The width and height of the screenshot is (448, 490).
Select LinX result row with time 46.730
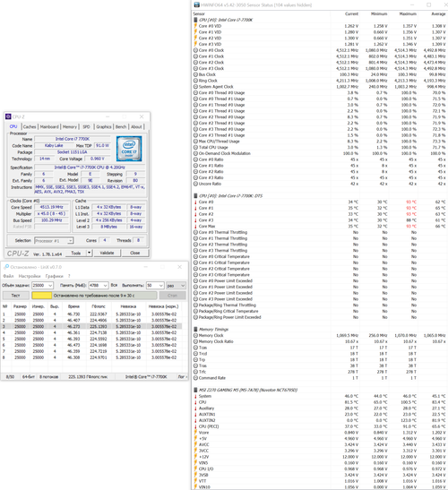[x=91, y=314]
